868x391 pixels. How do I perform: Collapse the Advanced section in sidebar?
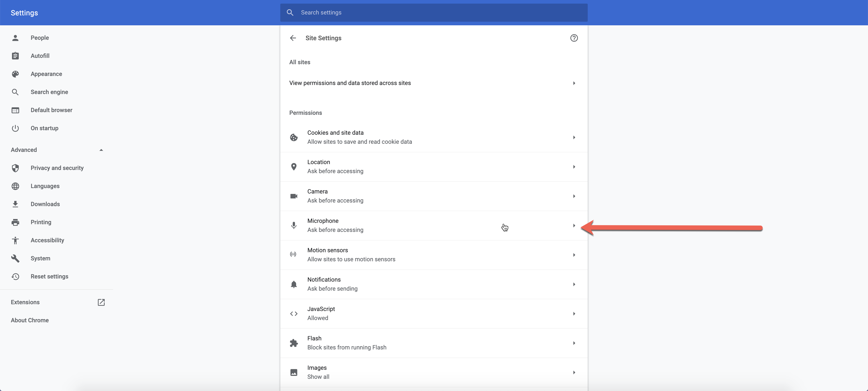(x=101, y=150)
